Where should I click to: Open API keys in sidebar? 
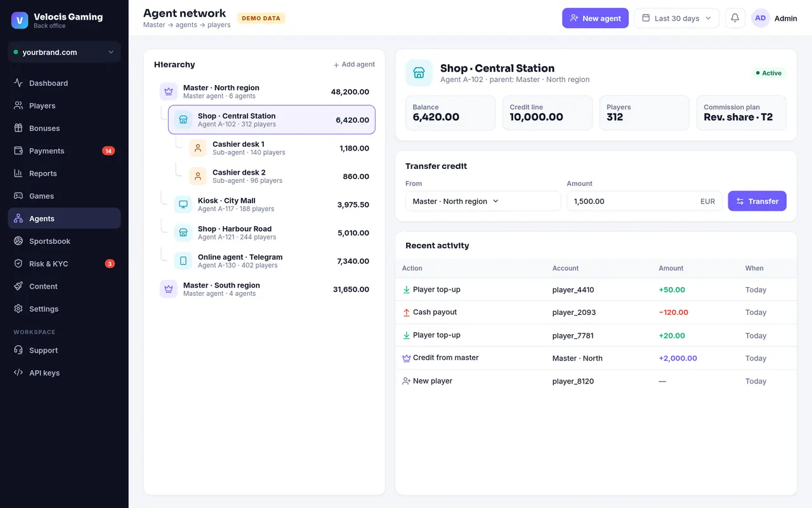pos(64,373)
